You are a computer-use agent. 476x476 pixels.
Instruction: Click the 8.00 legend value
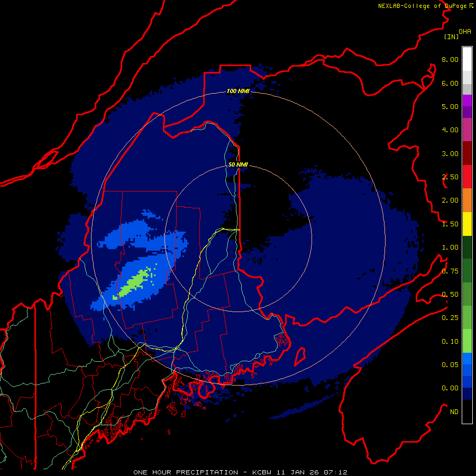click(x=450, y=59)
